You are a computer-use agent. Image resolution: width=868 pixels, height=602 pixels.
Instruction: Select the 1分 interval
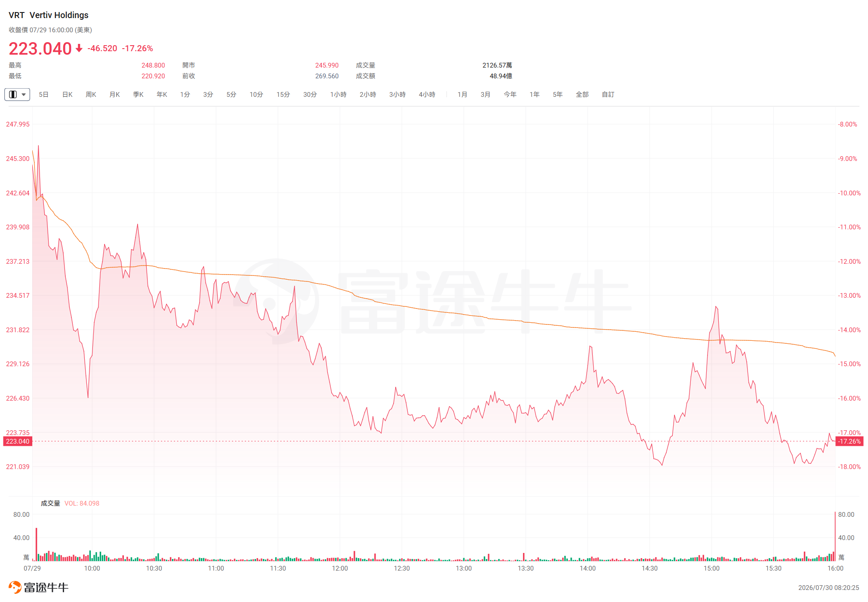coord(185,94)
